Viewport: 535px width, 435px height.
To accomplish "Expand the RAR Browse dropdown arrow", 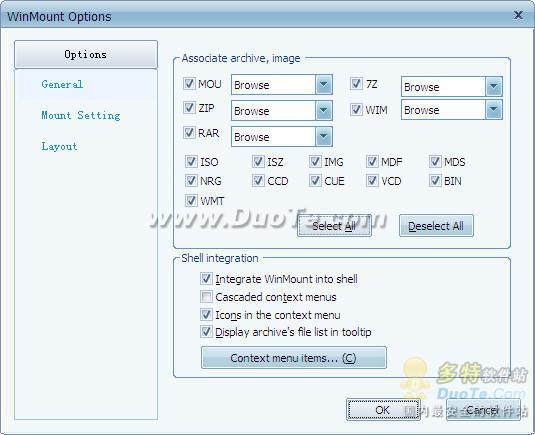I will point(323,137).
